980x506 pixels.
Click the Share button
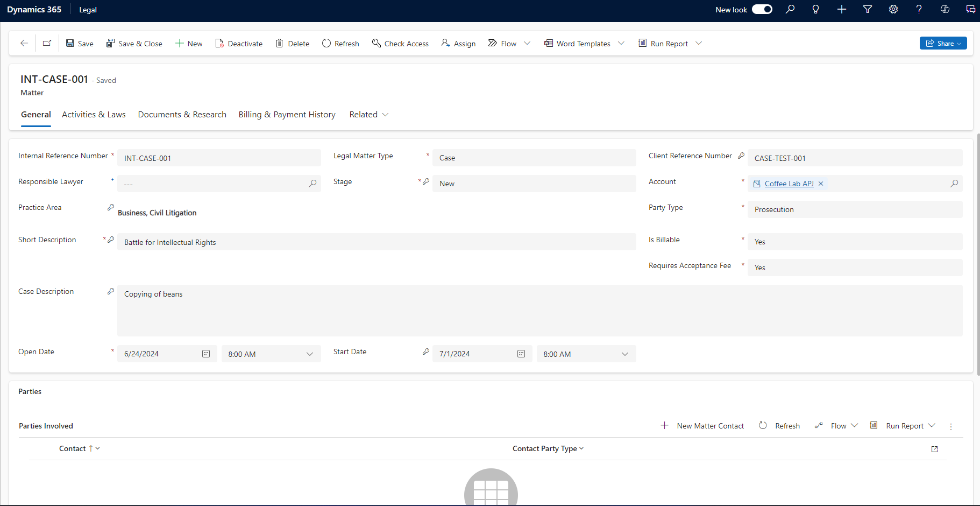pyautogui.click(x=943, y=44)
